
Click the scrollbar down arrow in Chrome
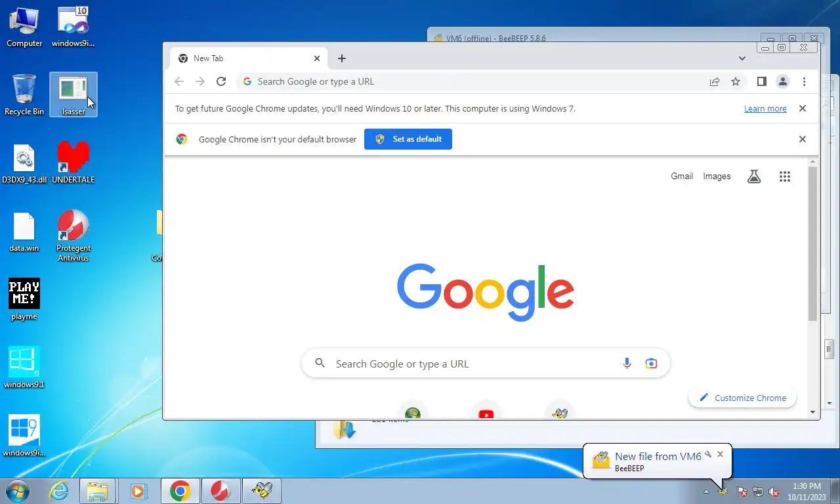812,412
